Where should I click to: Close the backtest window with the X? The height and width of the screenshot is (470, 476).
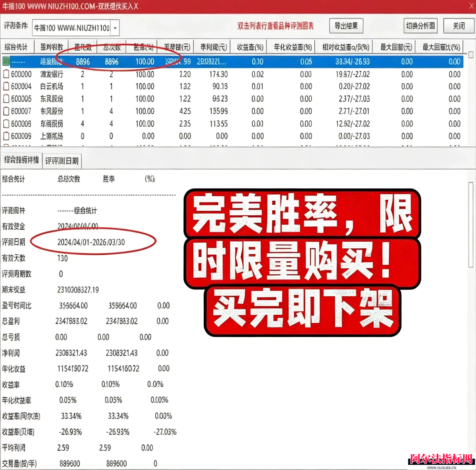[471, 6]
